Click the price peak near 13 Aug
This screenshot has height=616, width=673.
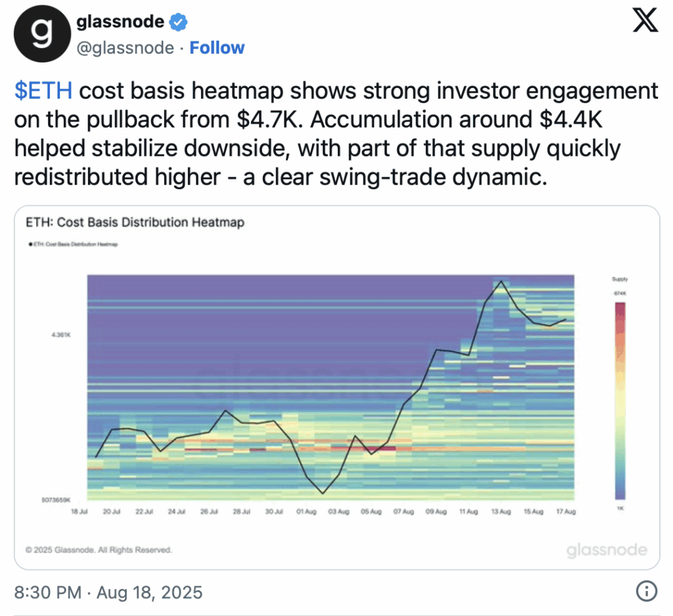pyautogui.click(x=500, y=281)
